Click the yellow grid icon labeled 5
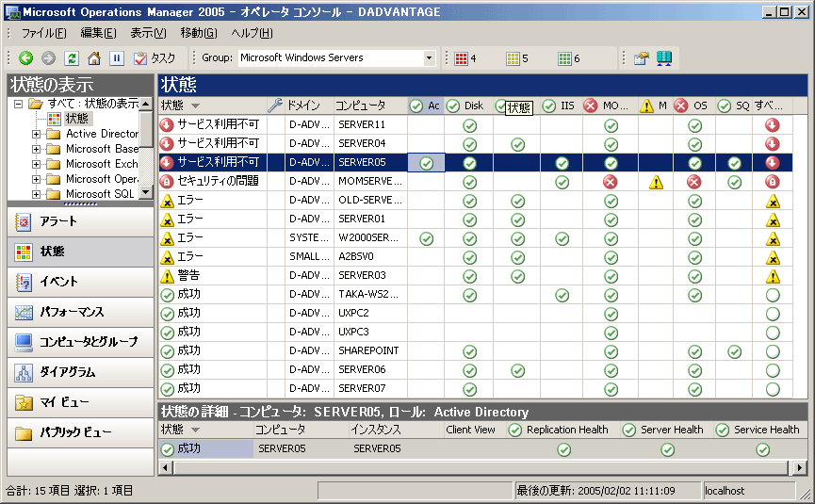Screen dimensions: 815x504 pyautogui.click(x=513, y=58)
